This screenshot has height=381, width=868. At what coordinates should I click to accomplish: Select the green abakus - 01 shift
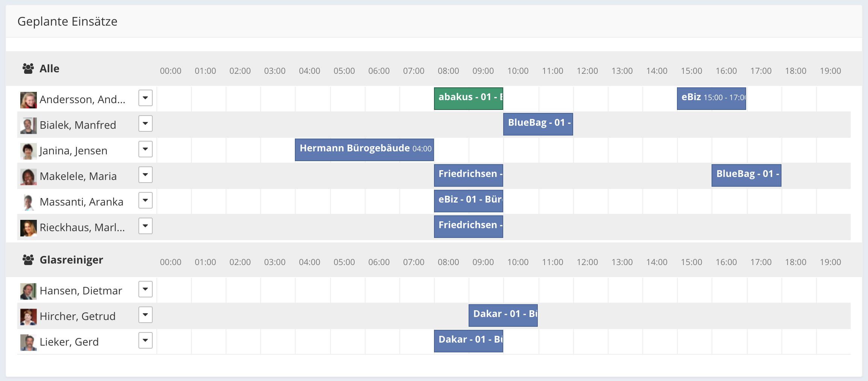pos(468,99)
